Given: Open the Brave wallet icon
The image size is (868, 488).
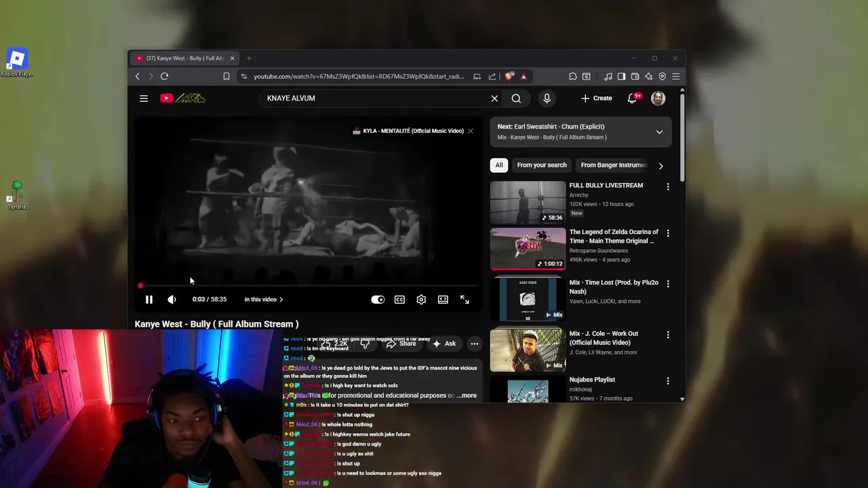Looking at the screenshot, I should [x=635, y=77].
